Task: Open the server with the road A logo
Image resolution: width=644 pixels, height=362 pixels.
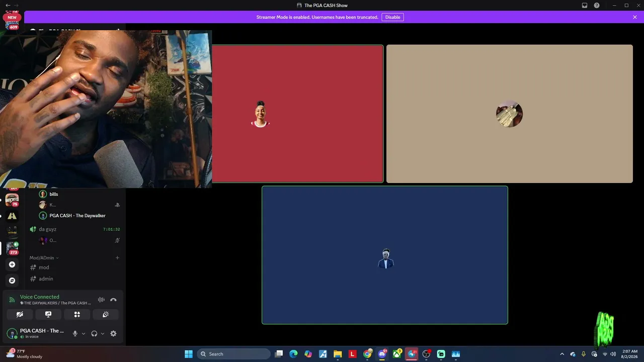Action: [x=12, y=216]
